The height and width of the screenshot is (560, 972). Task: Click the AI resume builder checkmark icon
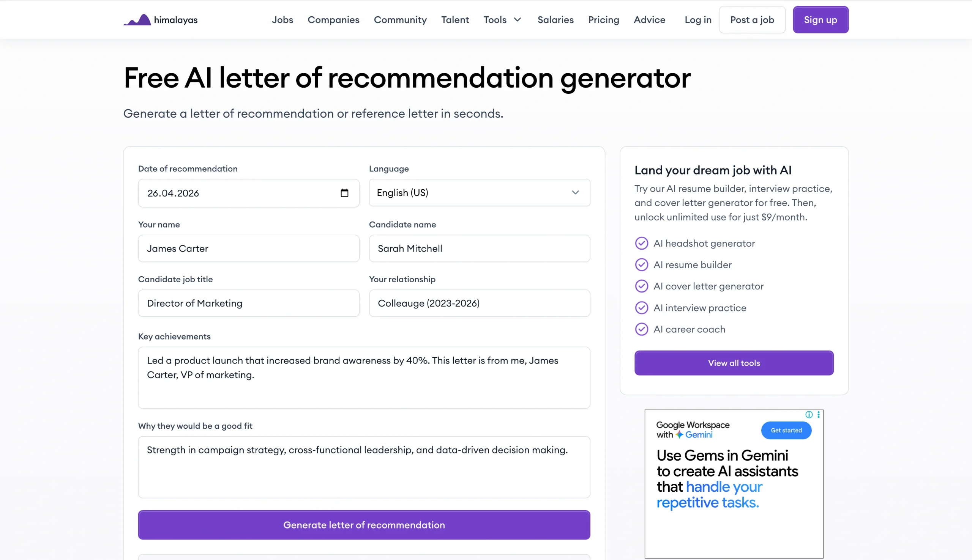641,264
